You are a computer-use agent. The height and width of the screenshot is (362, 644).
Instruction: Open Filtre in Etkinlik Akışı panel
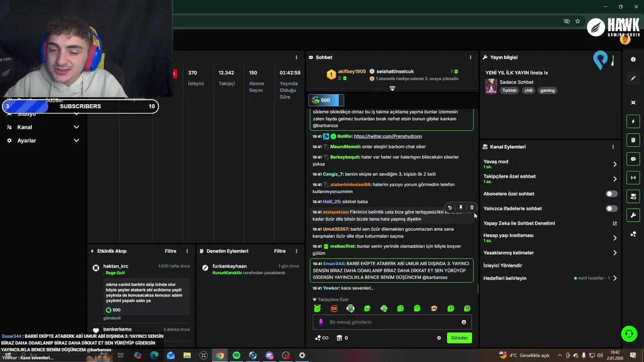(171, 251)
